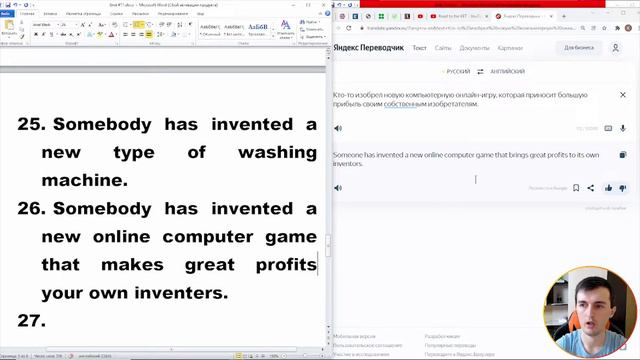Screen dimensions: 640x360
Task: Clear the source text with X
Action: [x=623, y=95]
